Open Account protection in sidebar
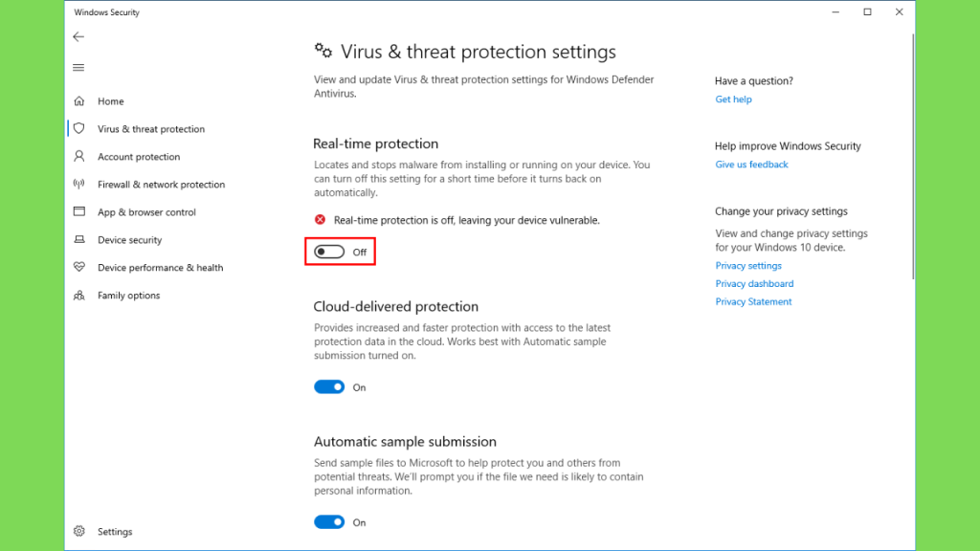This screenshot has height=551, width=980. [x=139, y=157]
